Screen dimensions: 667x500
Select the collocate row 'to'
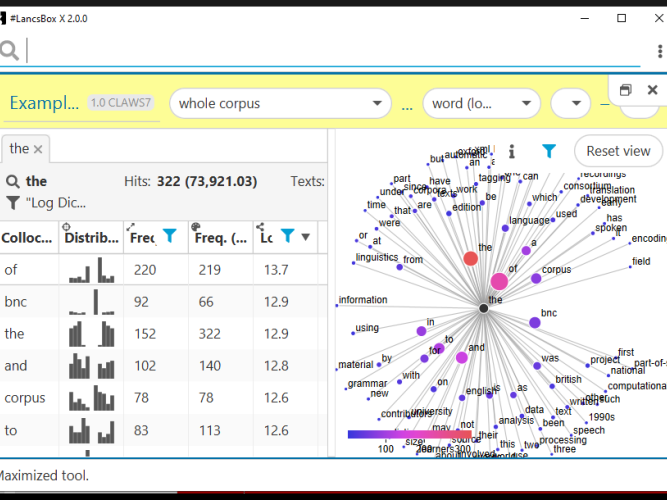pyautogui.click(x=163, y=430)
